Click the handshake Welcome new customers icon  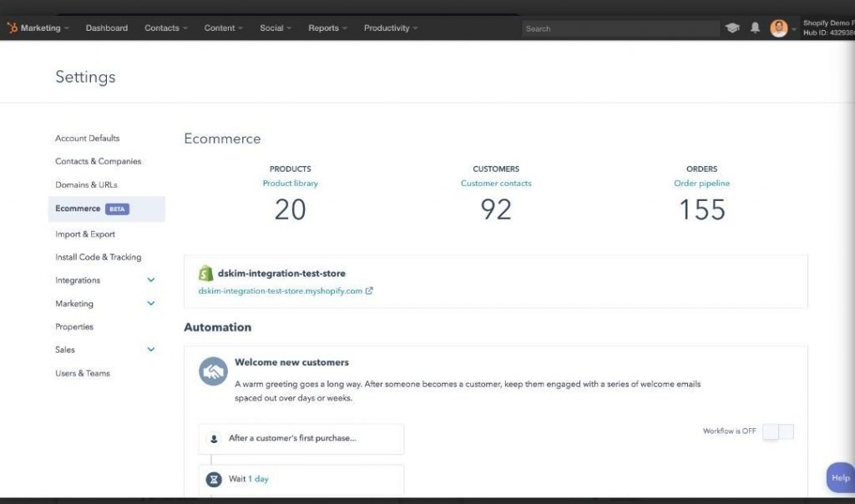coord(213,371)
